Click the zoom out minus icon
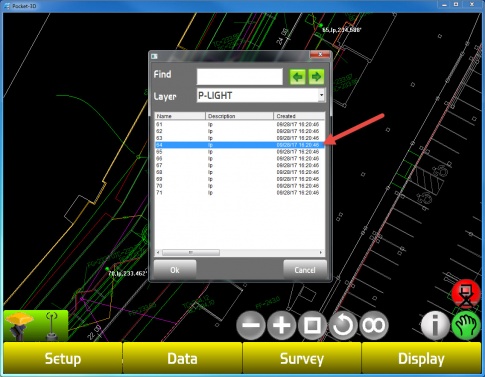The image size is (485, 377). pos(251,325)
